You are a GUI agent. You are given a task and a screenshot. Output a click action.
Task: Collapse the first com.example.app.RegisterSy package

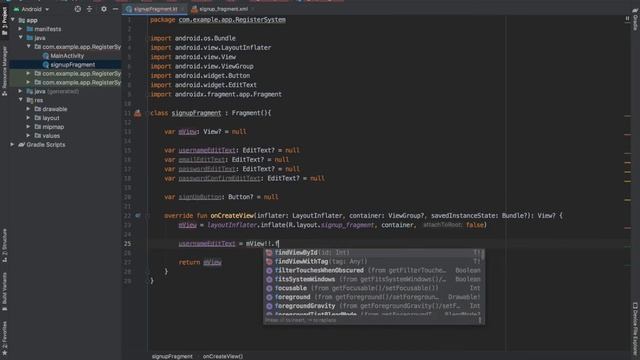tap(29, 47)
